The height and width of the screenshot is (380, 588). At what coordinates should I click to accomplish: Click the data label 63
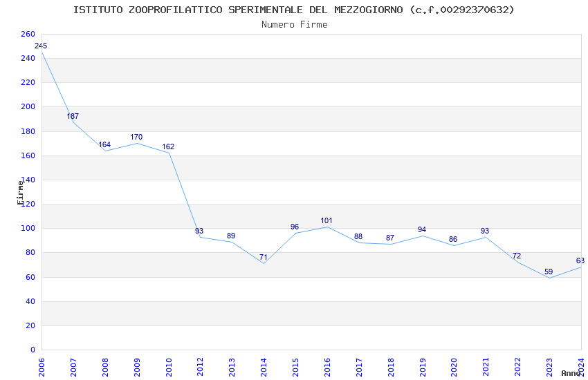tap(580, 261)
